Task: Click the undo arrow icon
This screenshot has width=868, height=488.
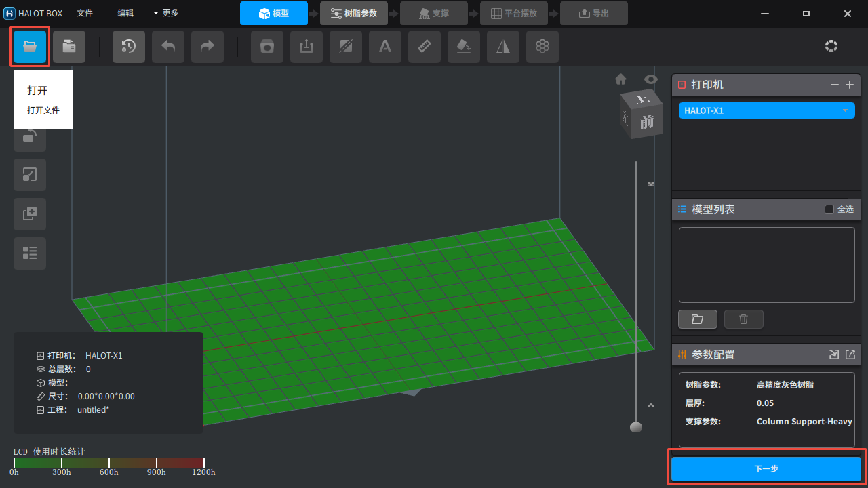Action: pos(168,47)
